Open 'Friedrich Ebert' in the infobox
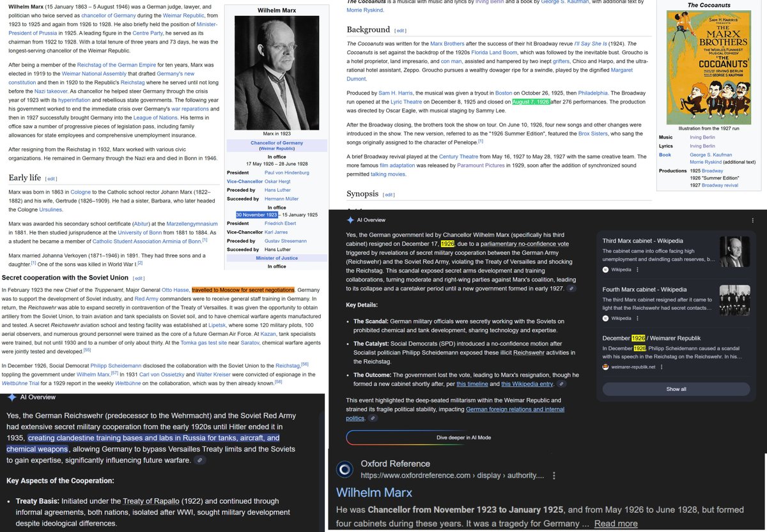The height and width of the screenshot is (532, 767). [282, 224]
